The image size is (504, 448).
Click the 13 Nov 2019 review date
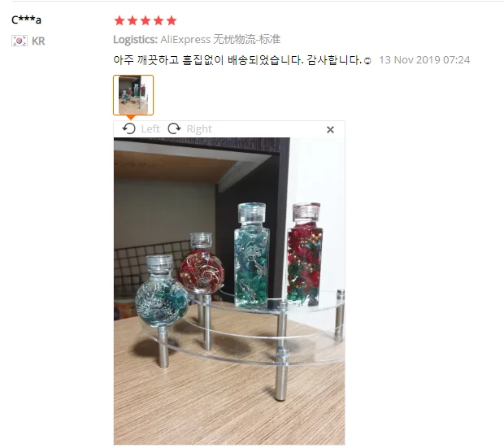[424, 60]
